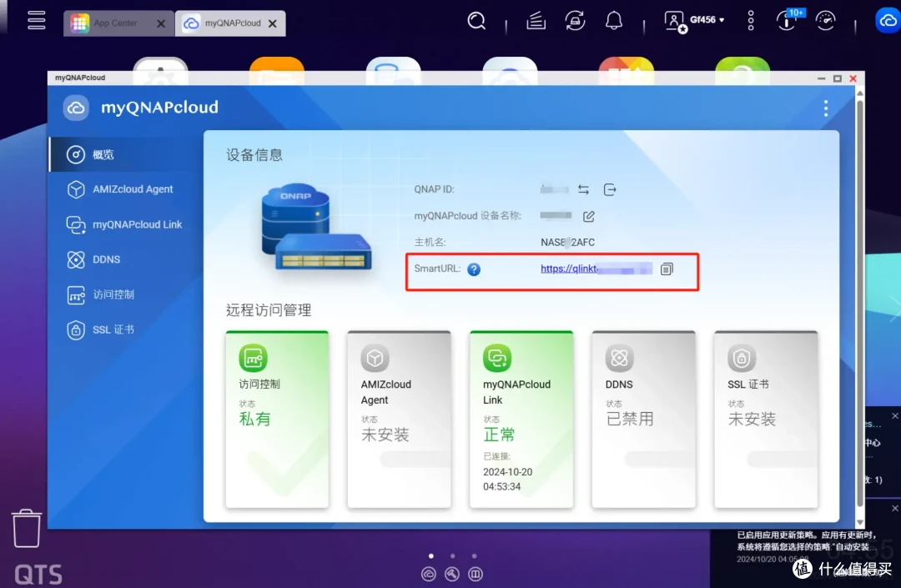Minimize the myQNAPcloud window
Viewport: 901px width, 588px height.
pos(821,78)
